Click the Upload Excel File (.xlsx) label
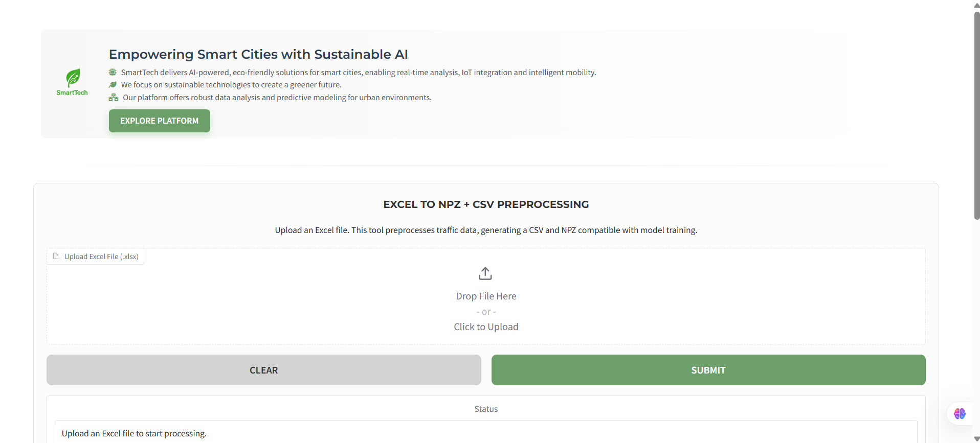980x443 pixels. click(x=101, y=257)
